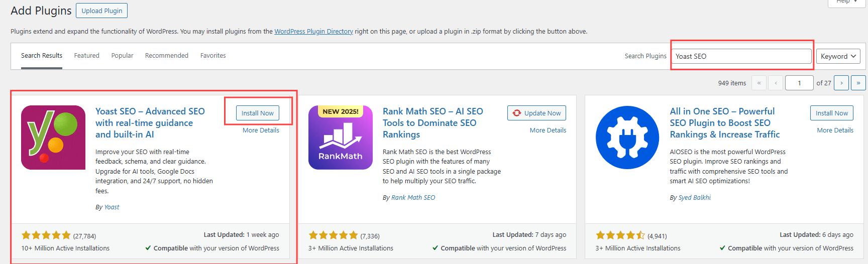868x264 pixels.
Task: Install Now for All in One SEO
Action: coord(832,113)
